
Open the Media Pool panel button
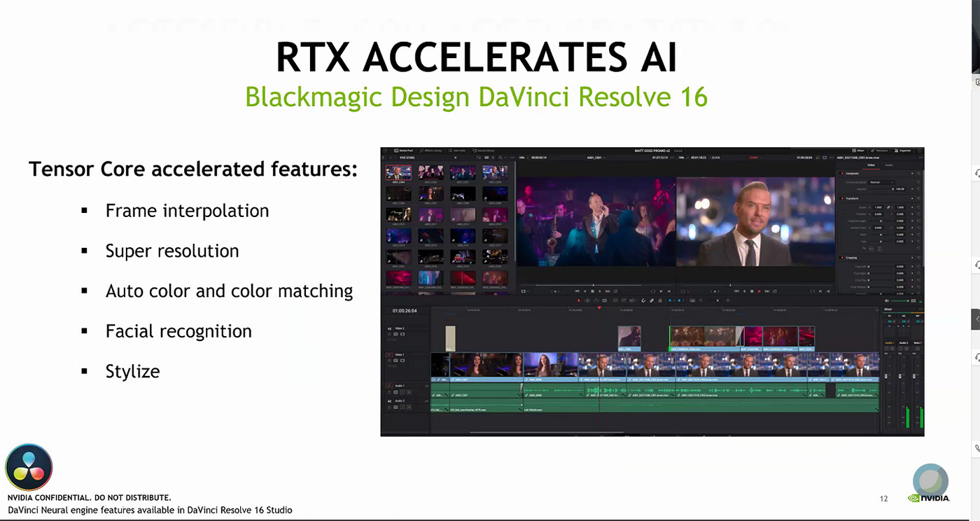pyautogui.click(x=403, y=151)
